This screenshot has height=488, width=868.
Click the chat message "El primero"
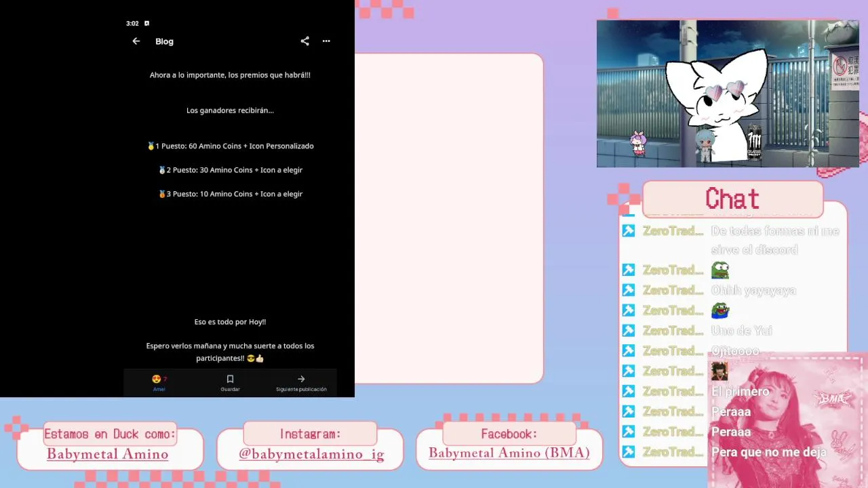[740, 392]
